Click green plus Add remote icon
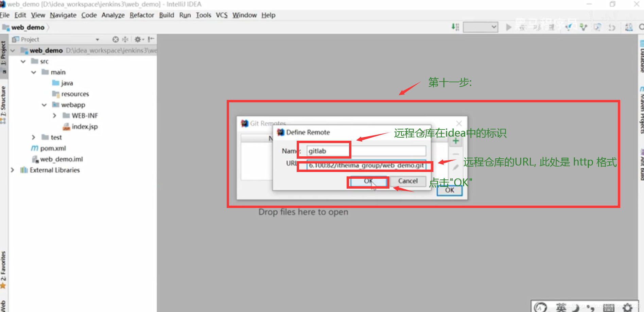644x312 pixels. [x=456, y=141]
